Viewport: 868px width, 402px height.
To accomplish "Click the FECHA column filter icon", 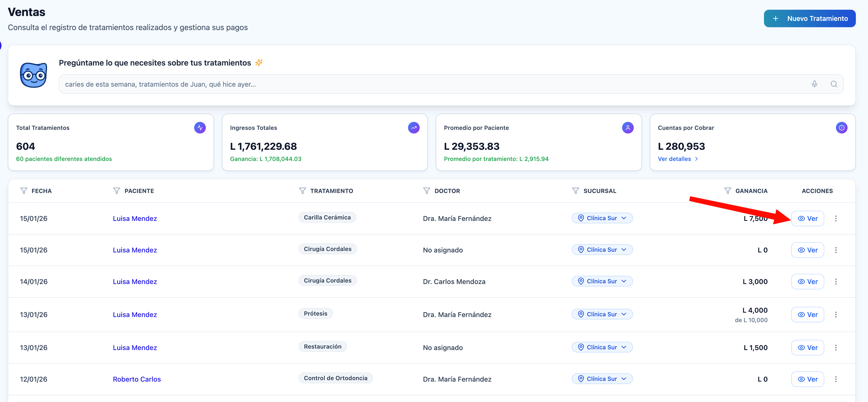I will [x=24, y=191].
